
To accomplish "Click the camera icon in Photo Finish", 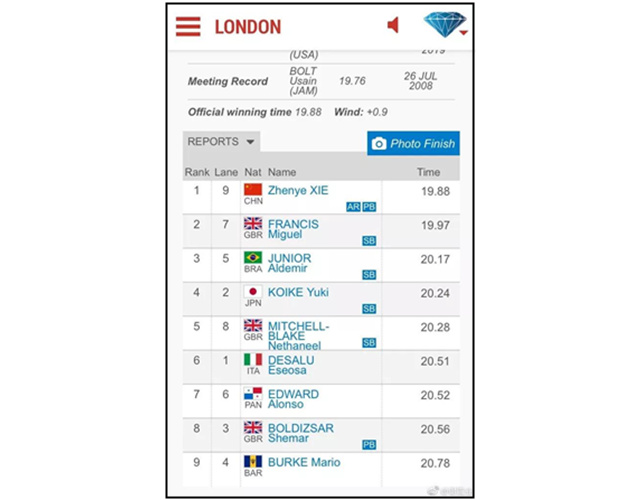I will [x=379, y=144].
